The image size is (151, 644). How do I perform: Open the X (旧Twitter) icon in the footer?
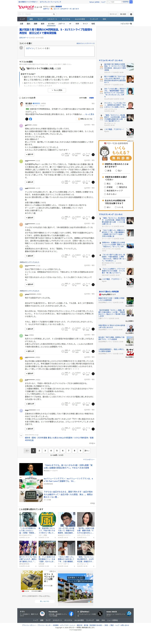tap(100, 613)
